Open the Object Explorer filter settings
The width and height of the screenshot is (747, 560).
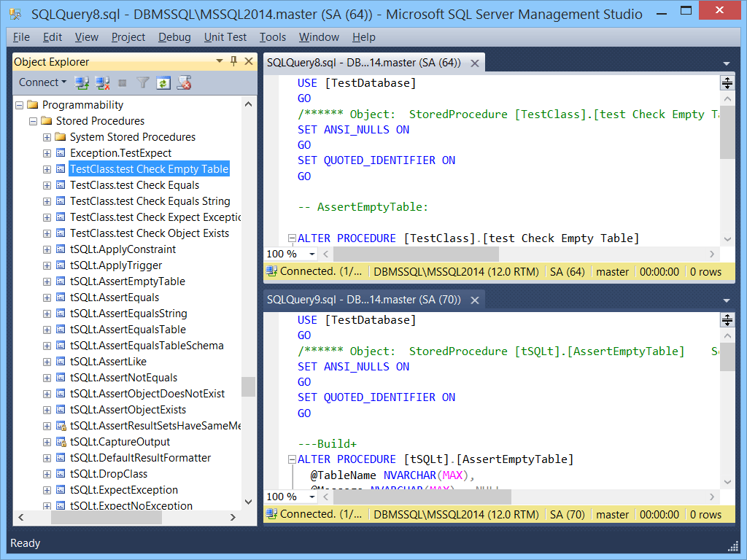(143, 82)
